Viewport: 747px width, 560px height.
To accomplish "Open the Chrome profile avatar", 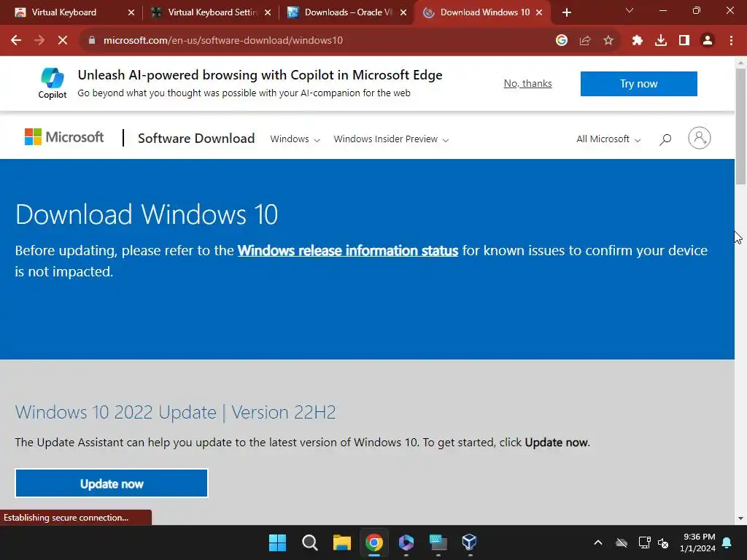I will 708,41.
